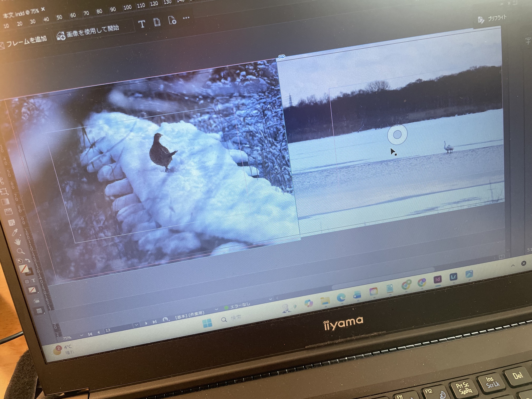
Task: Click the add page icon in contextual bar
Action: click(x=172, y=21)
